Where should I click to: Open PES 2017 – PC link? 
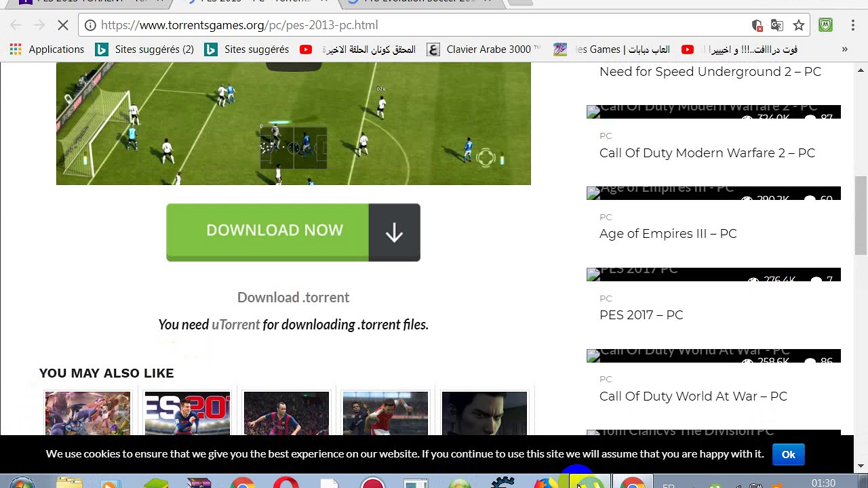coord(642,315)
